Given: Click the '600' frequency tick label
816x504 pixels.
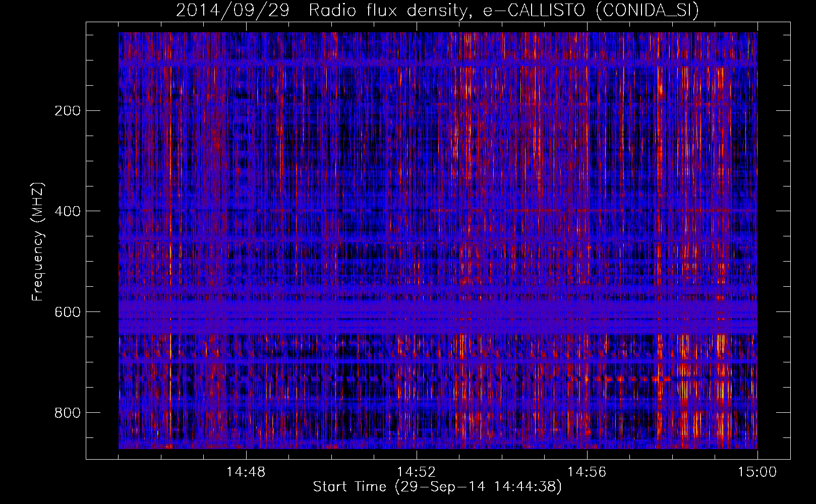Looking at the screenshot, I should tap(68, 312).
